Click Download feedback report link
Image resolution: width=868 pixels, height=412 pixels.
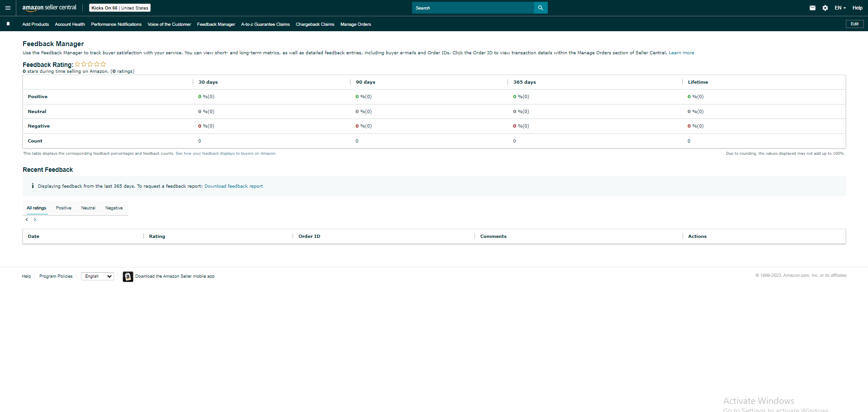point(233,186)
